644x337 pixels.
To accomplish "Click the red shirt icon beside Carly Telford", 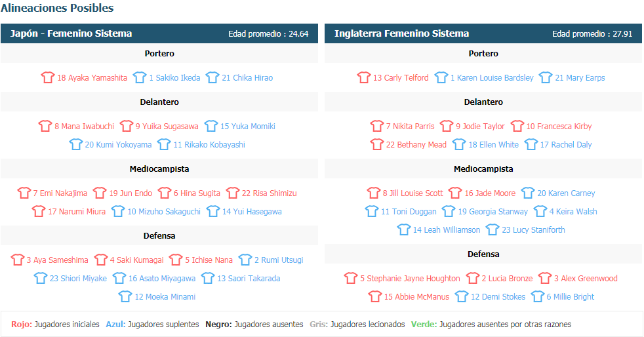I will click(363, 77).
